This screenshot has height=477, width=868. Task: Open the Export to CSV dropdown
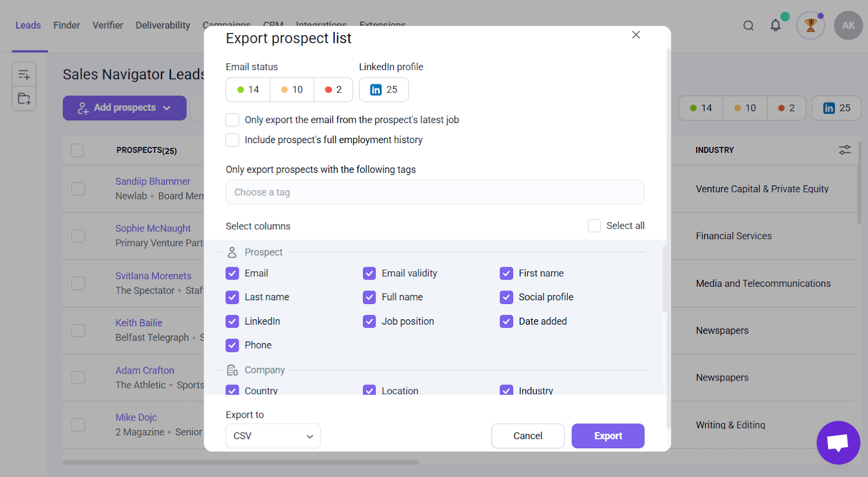pyautogui.click(x=273, y=436)
